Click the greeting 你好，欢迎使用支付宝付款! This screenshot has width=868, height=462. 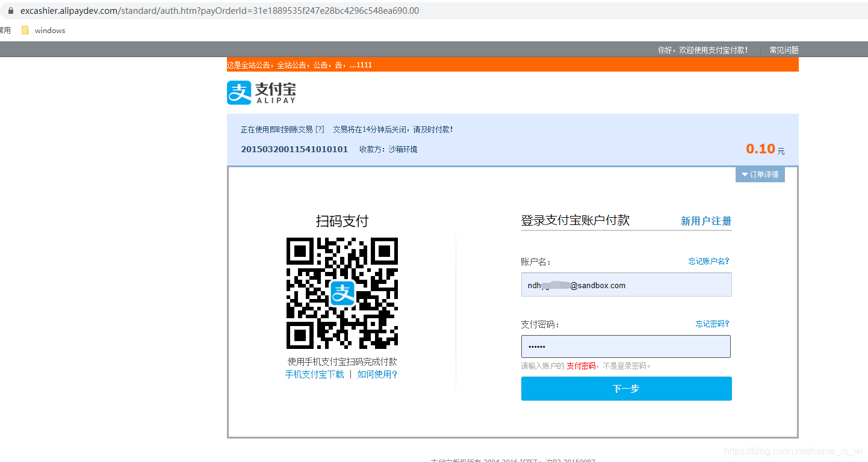(x=703, y=50)
